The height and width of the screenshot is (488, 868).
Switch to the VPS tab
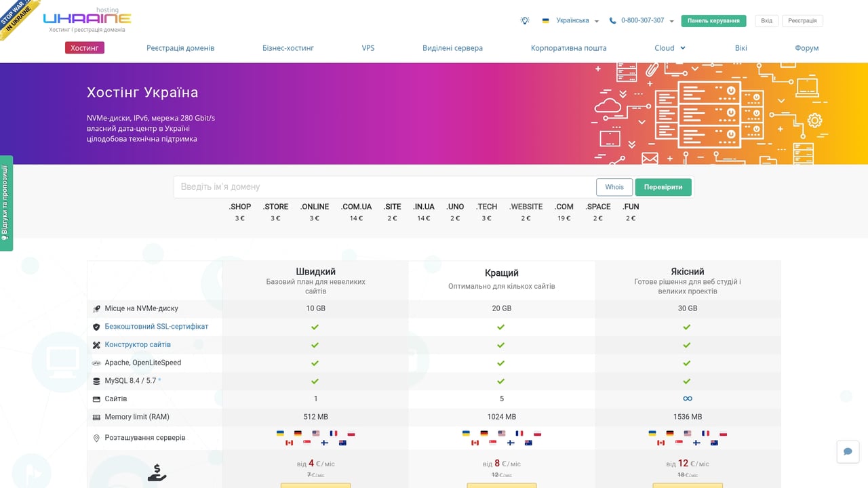tap(368, 47)
